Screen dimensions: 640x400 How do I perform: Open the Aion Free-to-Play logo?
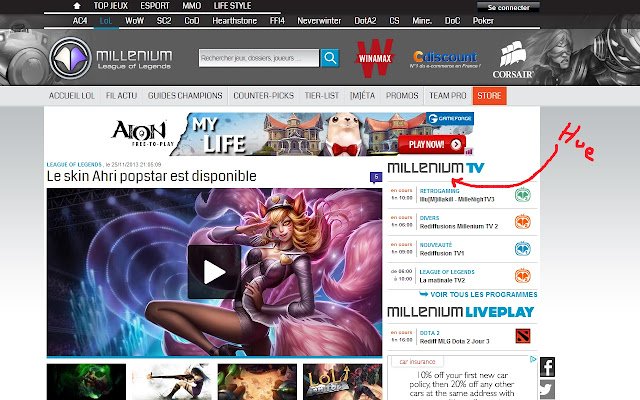point(142,133)
